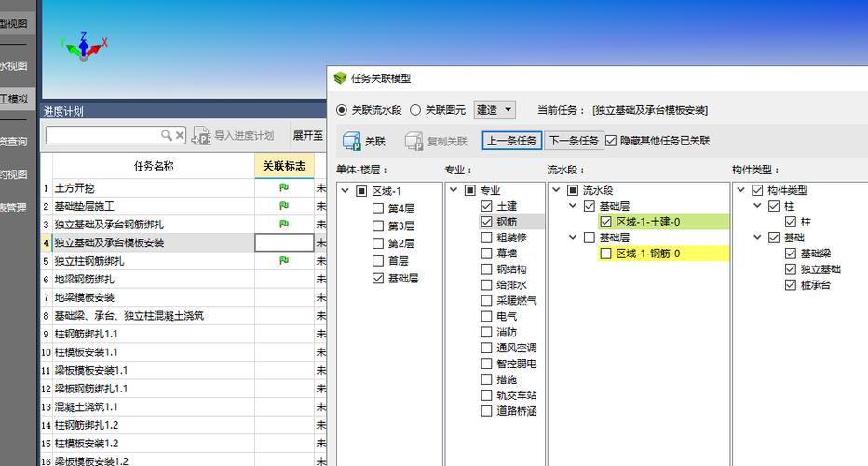Image resolution: width=868 pixels, height=466 pixels.
Task: Click the green flag for 基础垫层施工
Action: tap(284, 206)
